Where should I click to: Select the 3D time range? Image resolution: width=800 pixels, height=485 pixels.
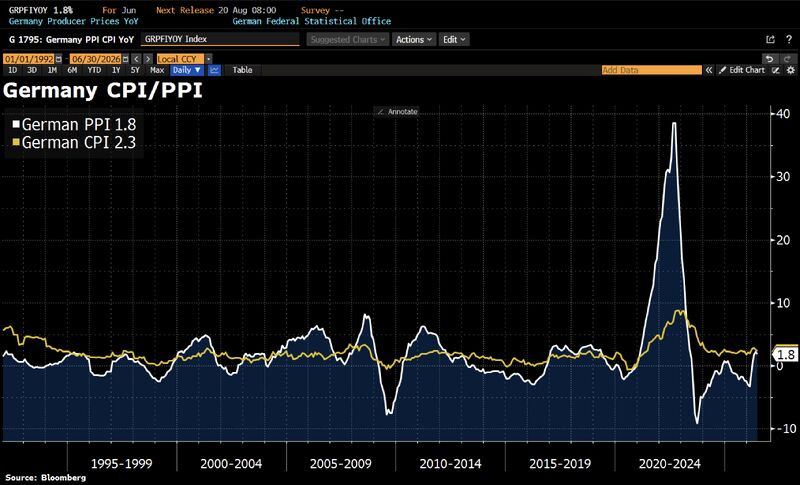point(32,70)
